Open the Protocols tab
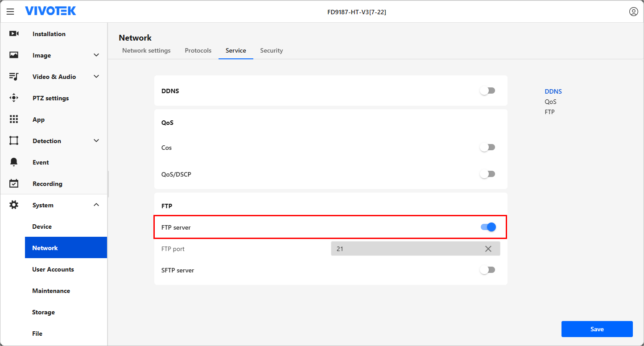 (198, 50)
